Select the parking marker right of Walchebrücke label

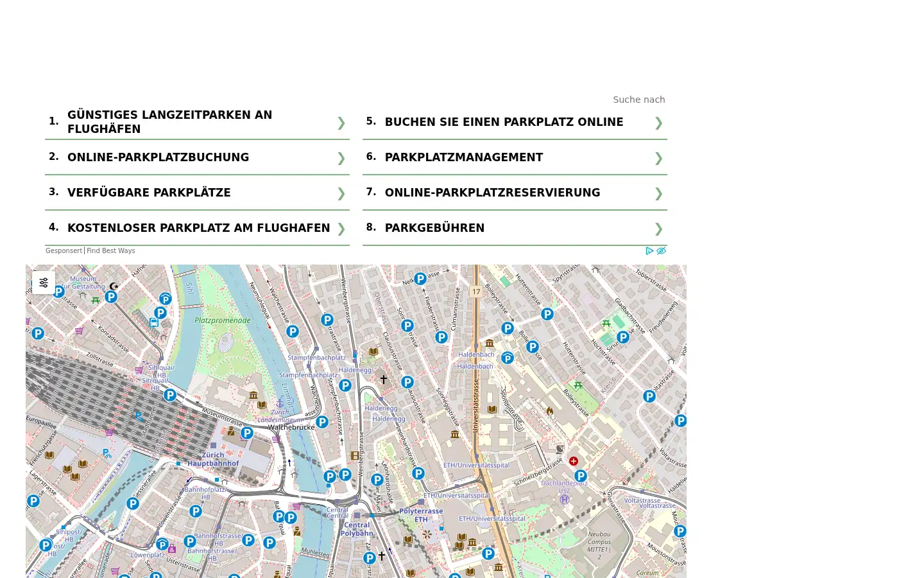pyautogui.click(x=322, y=422)
